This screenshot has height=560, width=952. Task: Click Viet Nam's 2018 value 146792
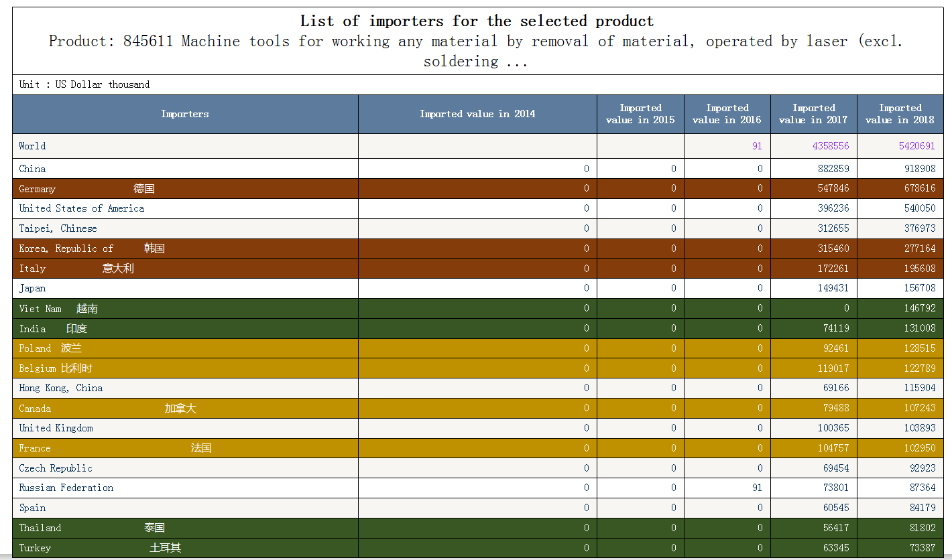click(x=919, y=309)
